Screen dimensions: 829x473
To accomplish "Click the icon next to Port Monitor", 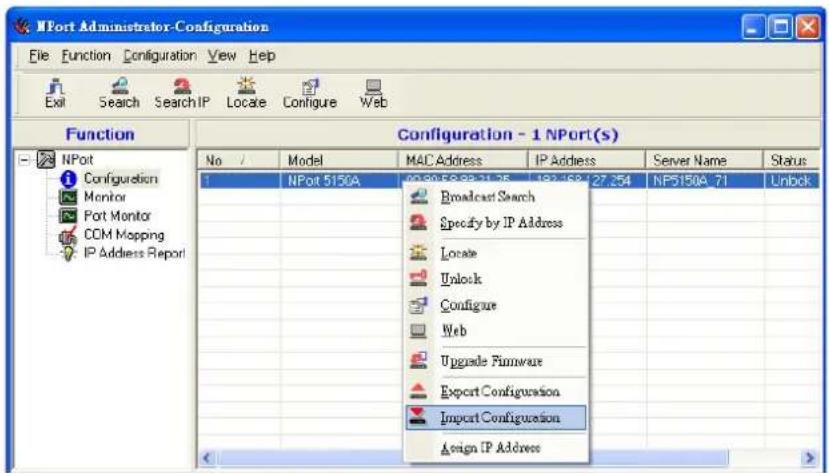I will pyautogui.click(x=68, y=216).
